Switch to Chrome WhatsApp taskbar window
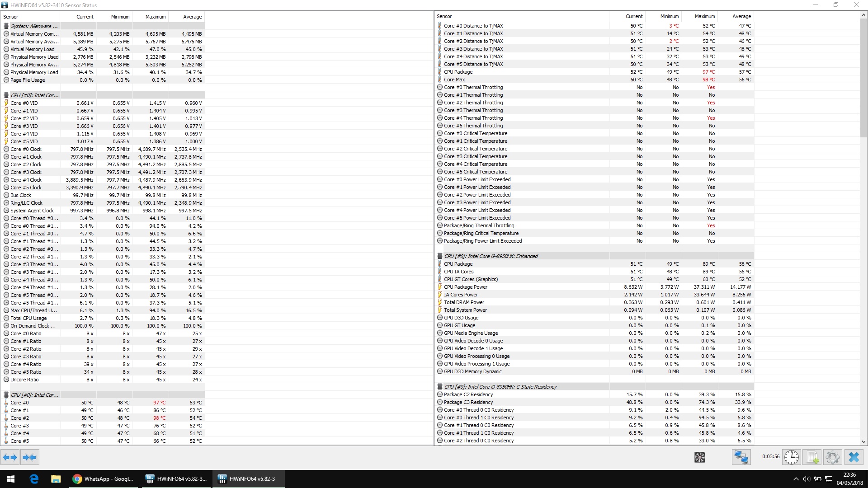868x488 pixels. tap(103, 479)
